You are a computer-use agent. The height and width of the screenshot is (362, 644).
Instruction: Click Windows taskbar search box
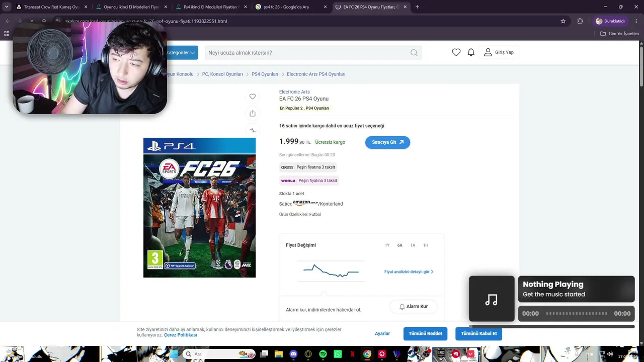[219, 354]
